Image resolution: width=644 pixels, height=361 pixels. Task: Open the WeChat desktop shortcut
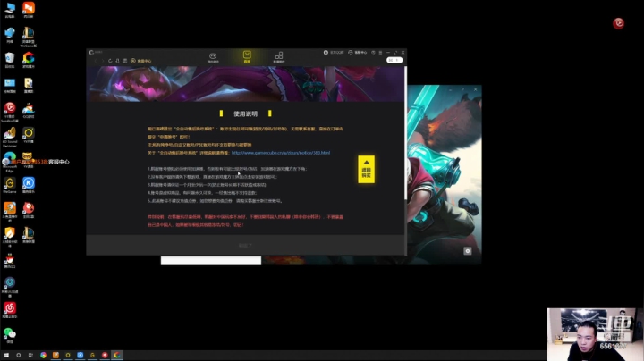coord(10,336)
